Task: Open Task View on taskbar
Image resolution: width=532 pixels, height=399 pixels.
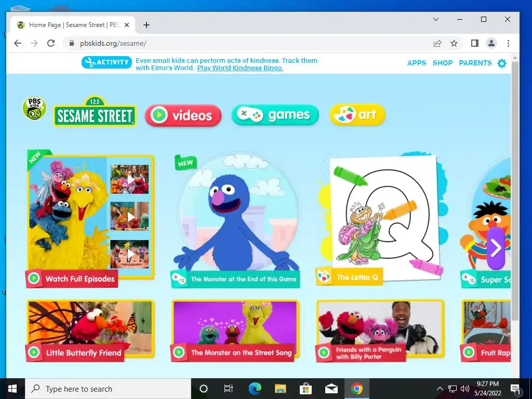Action: [229, 389]
